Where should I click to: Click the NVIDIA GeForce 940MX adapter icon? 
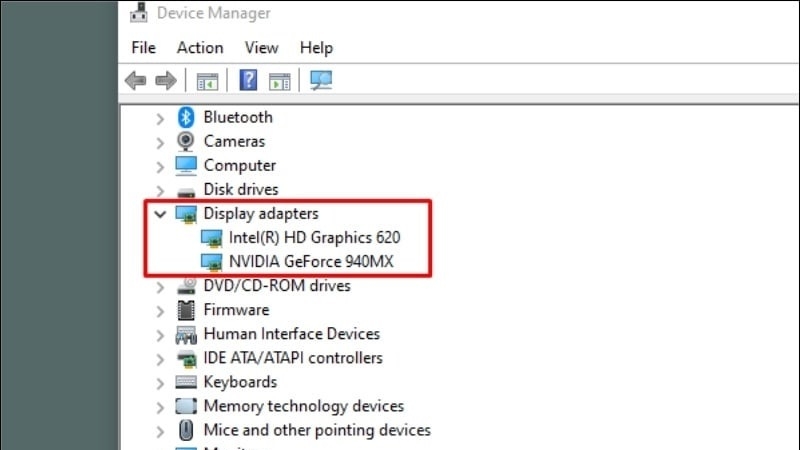(211, 262)
